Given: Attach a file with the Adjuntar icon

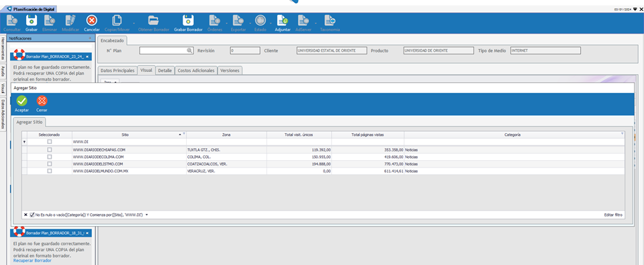Looking at the screenshot, I should (283, 20).
